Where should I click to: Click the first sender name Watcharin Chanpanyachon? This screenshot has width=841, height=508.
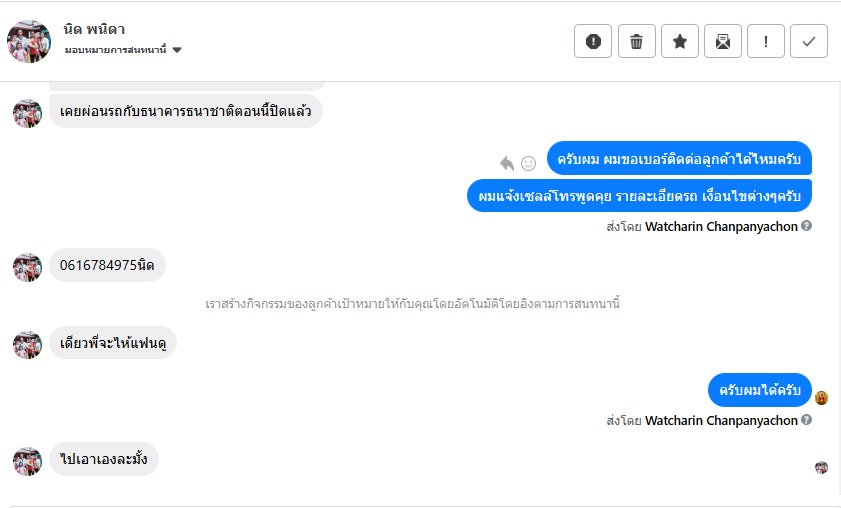[x=721, y=226]
